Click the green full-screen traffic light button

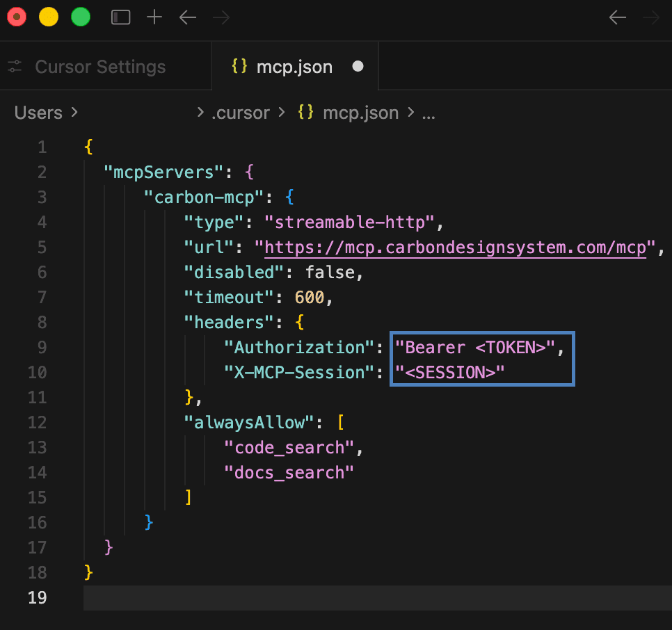coord(81,17)
